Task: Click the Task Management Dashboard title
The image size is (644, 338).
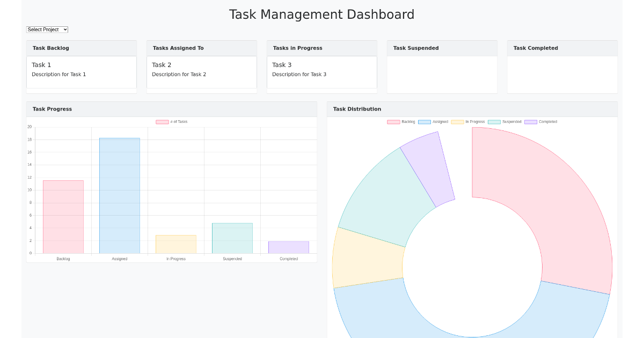Action: pyautogui.click(x=321, y=14)
